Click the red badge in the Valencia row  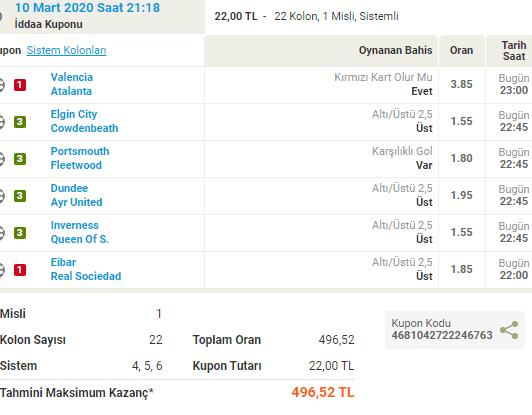click(20, 85)
